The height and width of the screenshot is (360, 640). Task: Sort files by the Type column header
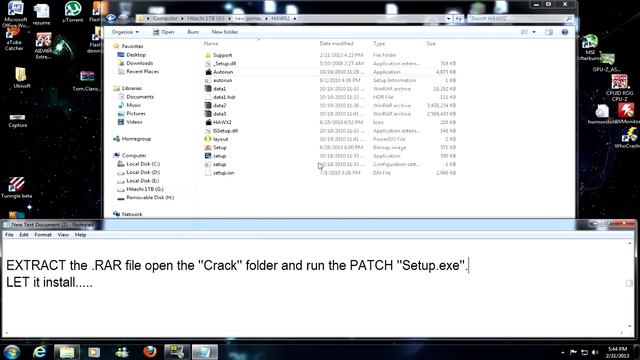[x=379, y=43]
